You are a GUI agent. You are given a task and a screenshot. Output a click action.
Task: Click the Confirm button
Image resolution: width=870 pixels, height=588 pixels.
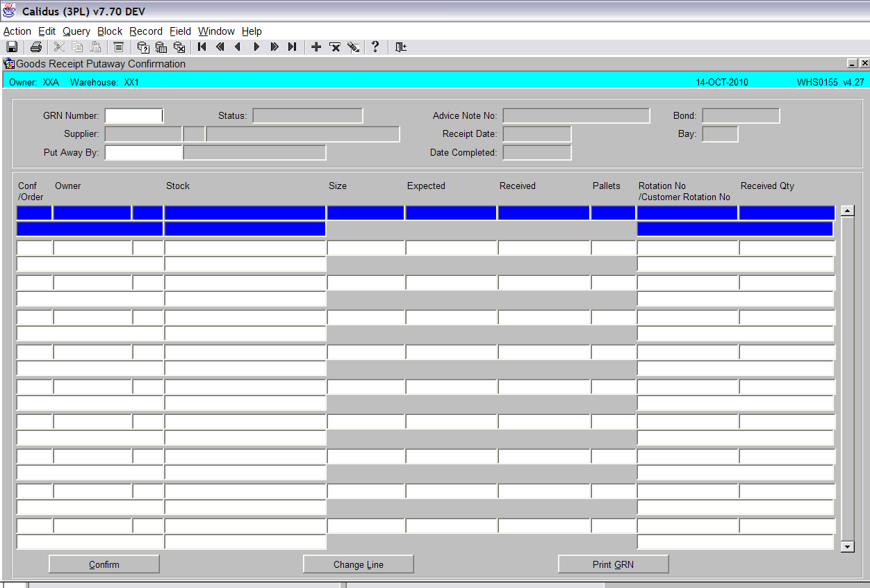104,564
